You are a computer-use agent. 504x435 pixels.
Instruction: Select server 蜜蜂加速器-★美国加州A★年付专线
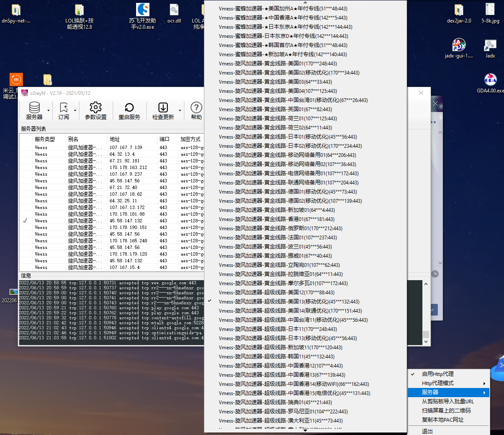[305, 8]
